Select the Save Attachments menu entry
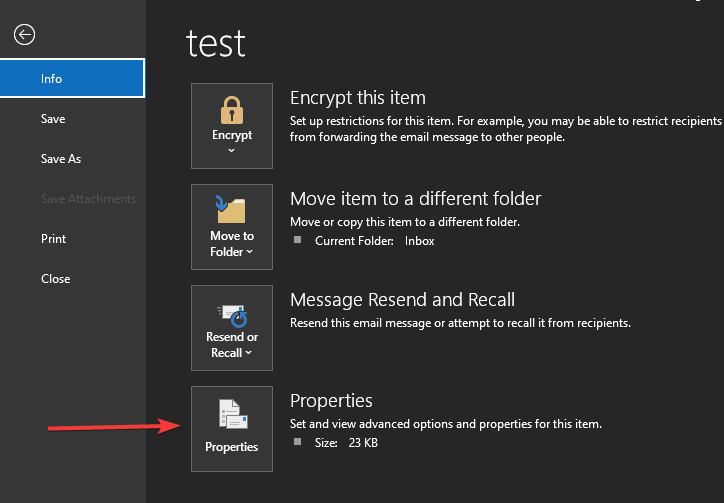The image size is (724, 503). [88, 199]
